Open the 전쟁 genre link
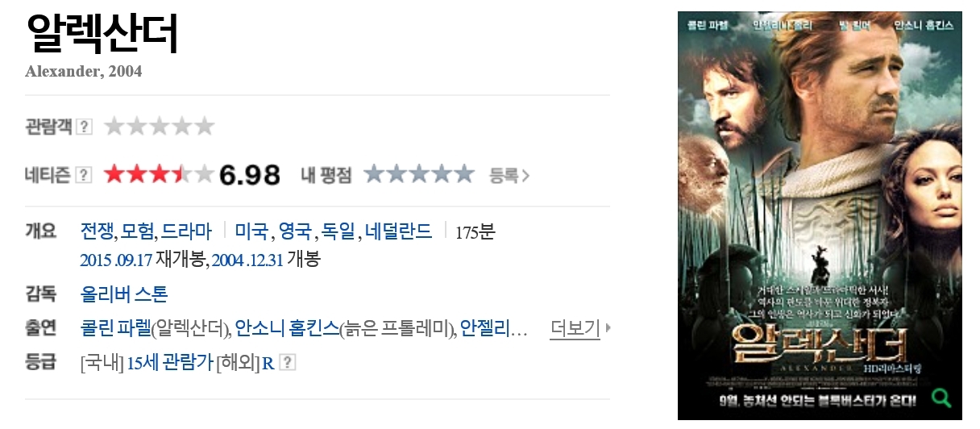This screenshot has height=429, width=980. pos(98,231)
